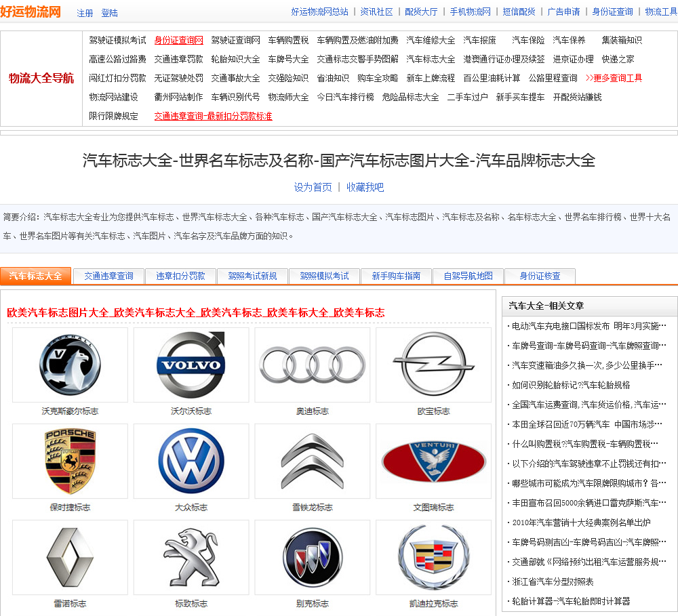
Task: Open 身份证查询 in top menu
Action: (612, 12)
